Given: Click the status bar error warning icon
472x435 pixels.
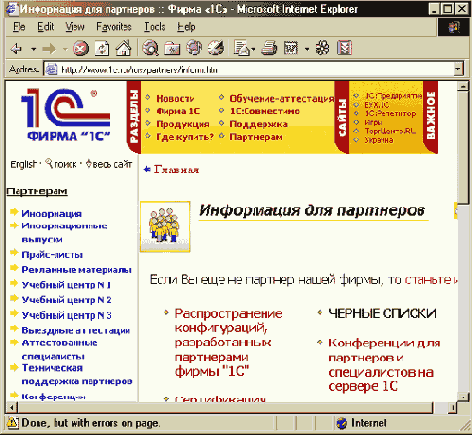Looking at the screenshot, I should tap(12, 423).
